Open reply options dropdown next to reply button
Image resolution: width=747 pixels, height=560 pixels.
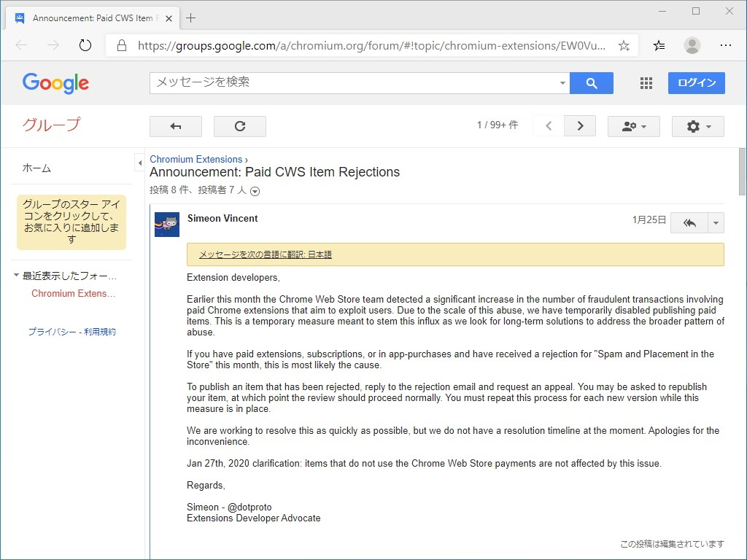click(716, 222)
